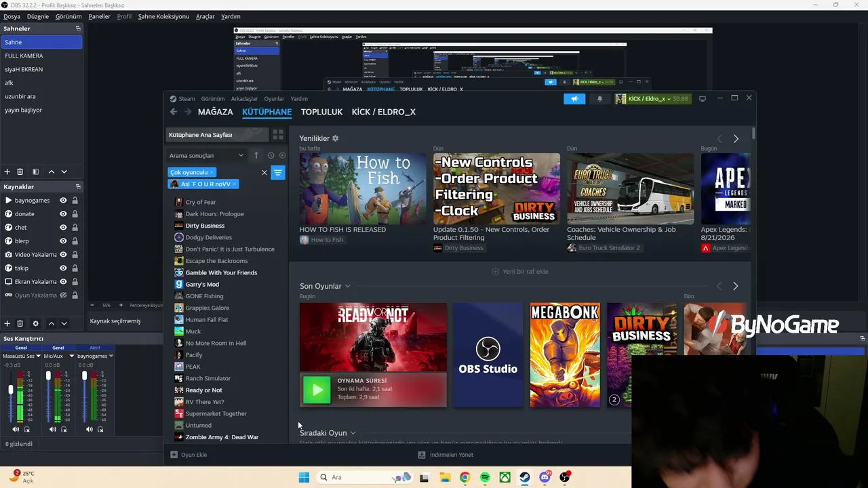Screen dimensions: 868x488
Task: Remove the Çok oyunculu filter tag
Action: 212,173
